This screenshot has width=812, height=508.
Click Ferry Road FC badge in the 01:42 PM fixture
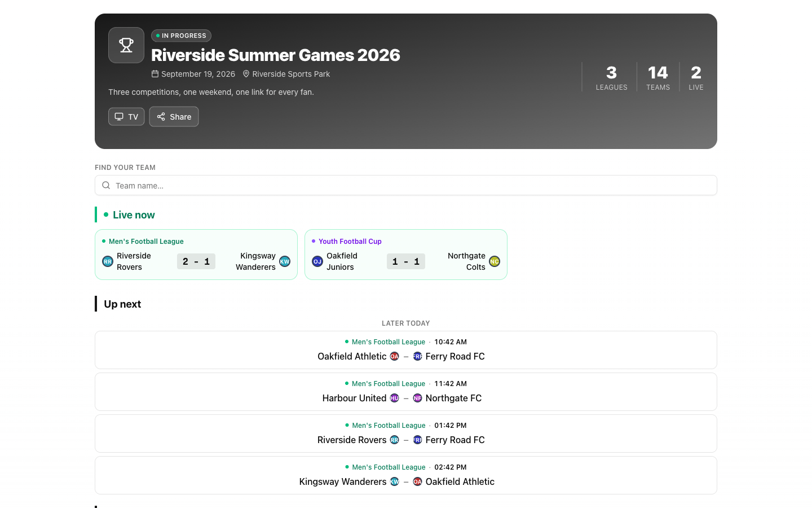418,440
